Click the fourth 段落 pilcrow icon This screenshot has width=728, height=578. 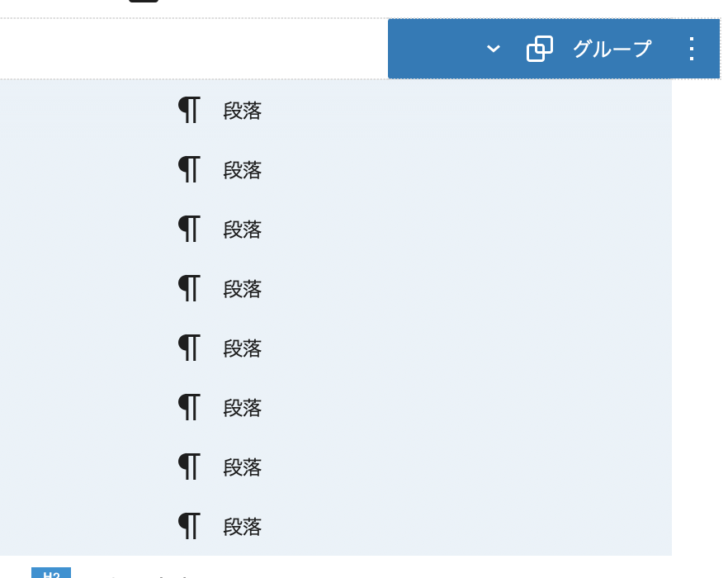coord(190,288)
